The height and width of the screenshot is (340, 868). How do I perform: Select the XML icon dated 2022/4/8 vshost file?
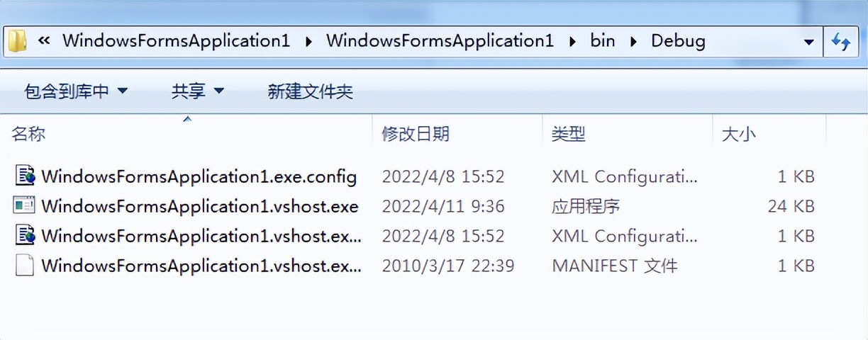click(25, 235)
